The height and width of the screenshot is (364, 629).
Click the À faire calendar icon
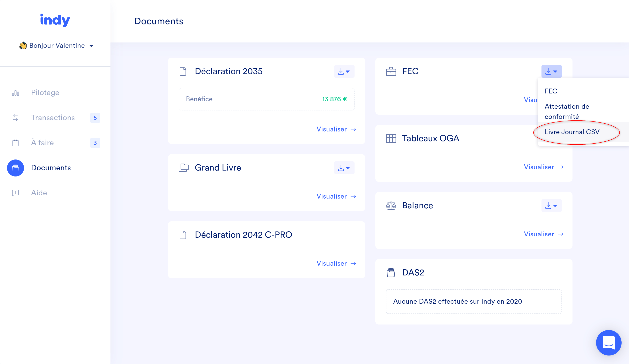(16, 143)
